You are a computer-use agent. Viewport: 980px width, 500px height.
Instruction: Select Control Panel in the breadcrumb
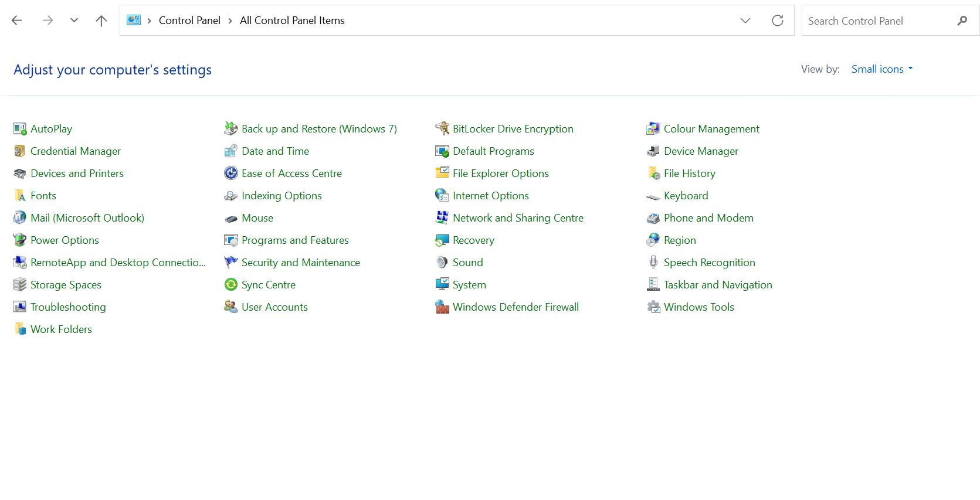[189, 21]
